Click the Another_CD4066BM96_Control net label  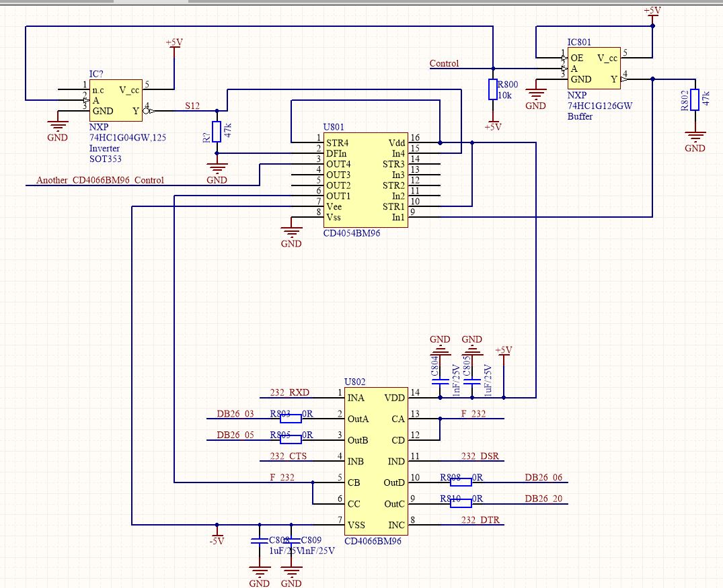pyautogui.click(x=100, y=180)
